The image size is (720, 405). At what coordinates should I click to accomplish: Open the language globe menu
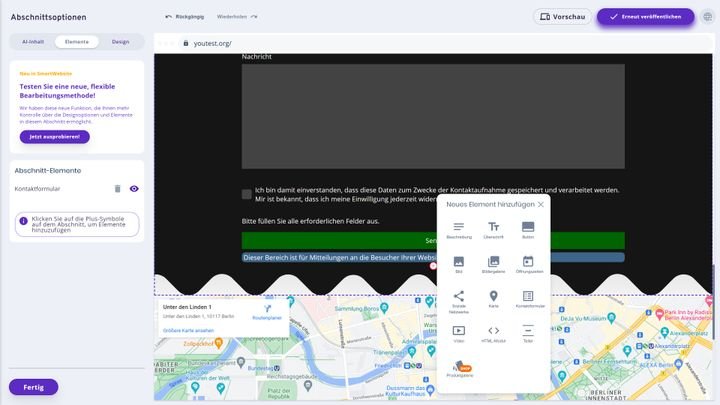click(708, 17)
